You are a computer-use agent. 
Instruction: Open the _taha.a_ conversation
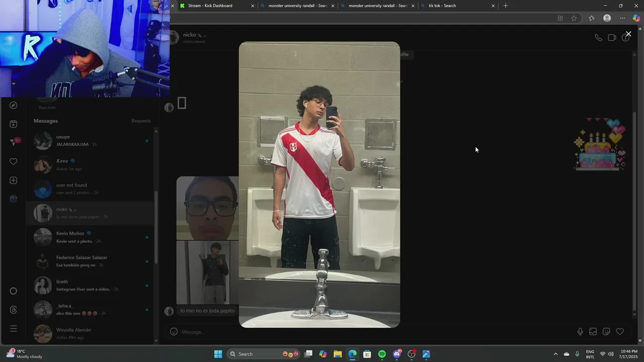coord(91,310)
